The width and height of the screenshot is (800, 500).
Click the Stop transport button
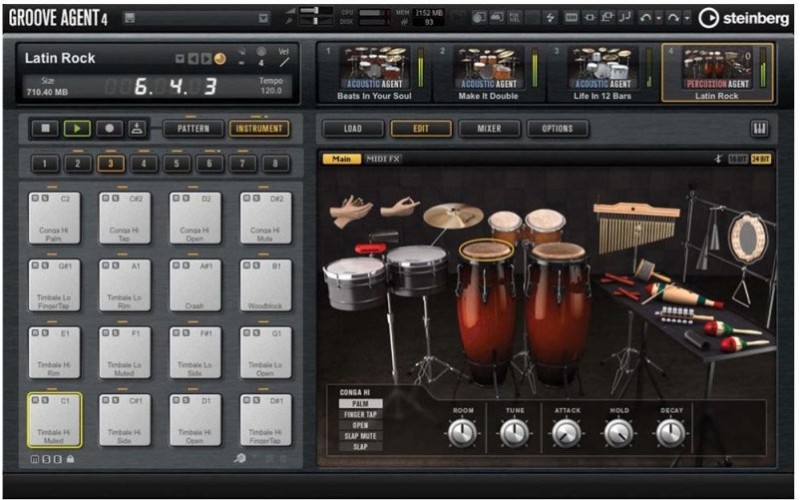(x=45, y=128)
